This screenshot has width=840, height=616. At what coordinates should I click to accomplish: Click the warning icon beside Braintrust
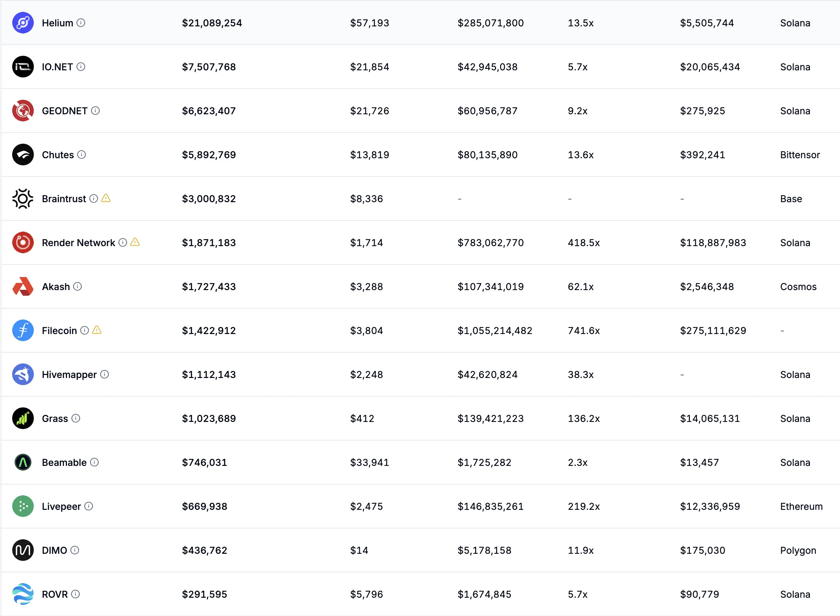[x=106, y=198]
